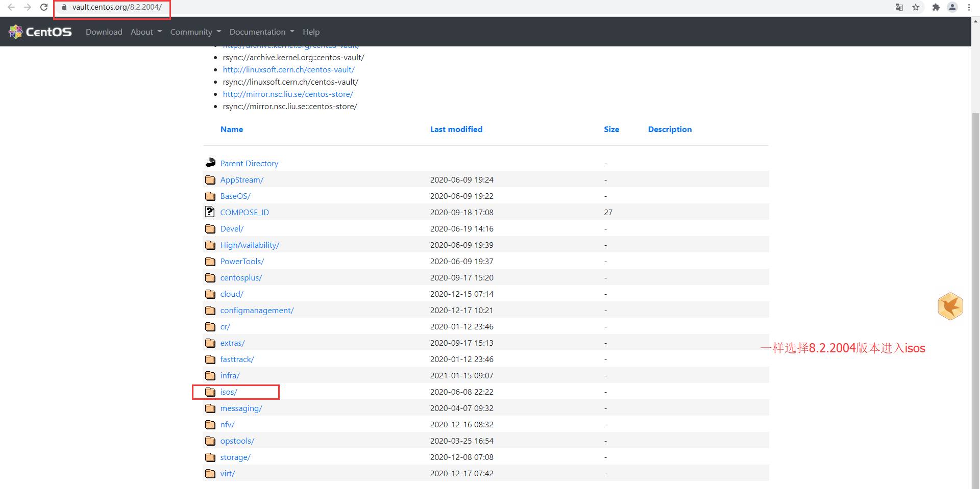Image resolution: width=980 pixels, height=489 pixels.
Task: Click the 2021-01-15 09:07 date cell
Action: click(x=462, y=375)
